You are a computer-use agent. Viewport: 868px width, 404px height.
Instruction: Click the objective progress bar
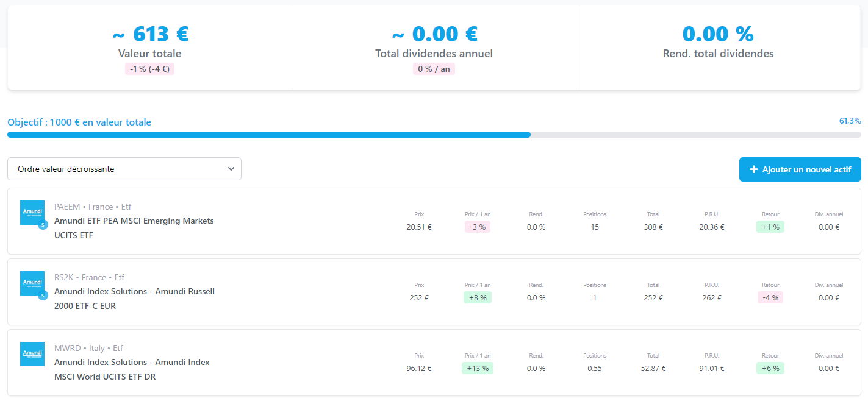point(434,135)
